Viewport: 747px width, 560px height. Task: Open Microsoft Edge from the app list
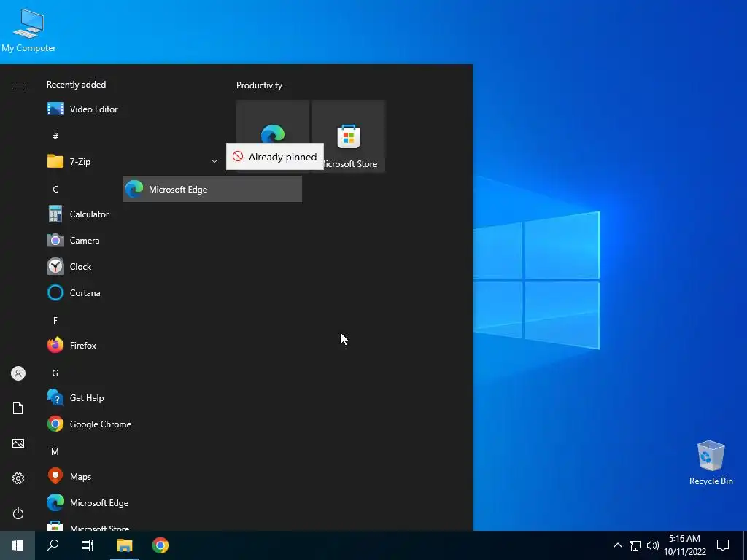pos(133,502)
